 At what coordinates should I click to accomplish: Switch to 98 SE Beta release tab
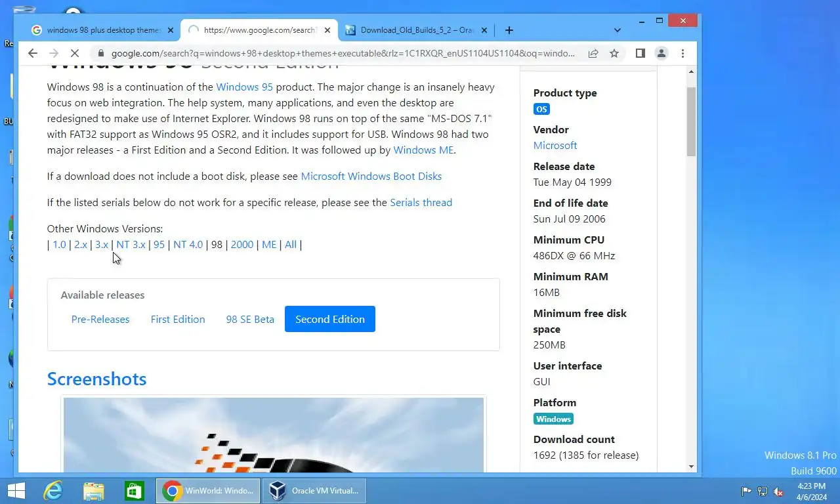(250, 319)
